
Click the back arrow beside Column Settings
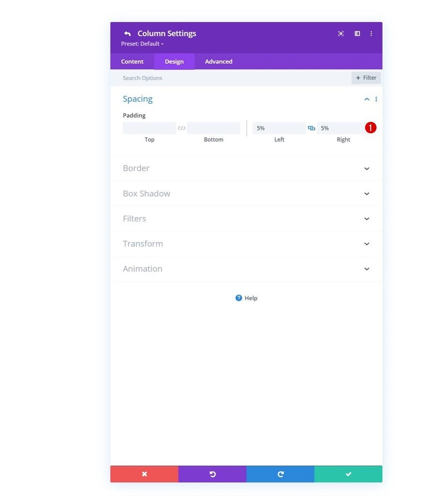coord(127,33)
